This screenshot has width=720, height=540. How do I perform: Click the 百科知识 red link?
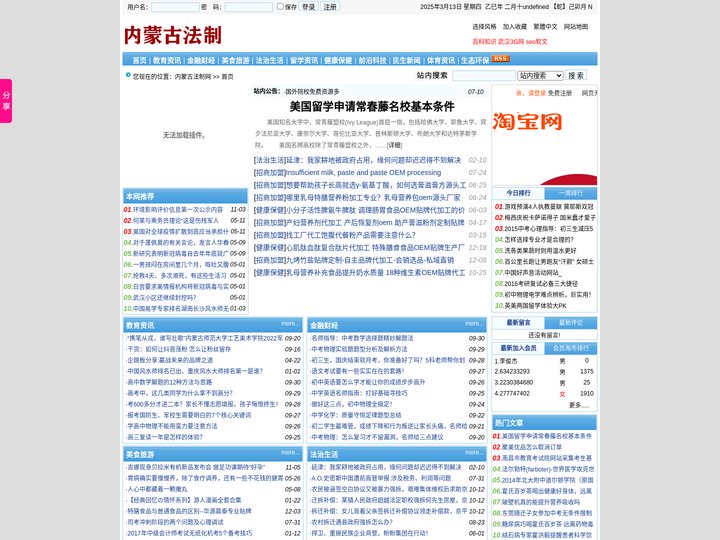484,42
